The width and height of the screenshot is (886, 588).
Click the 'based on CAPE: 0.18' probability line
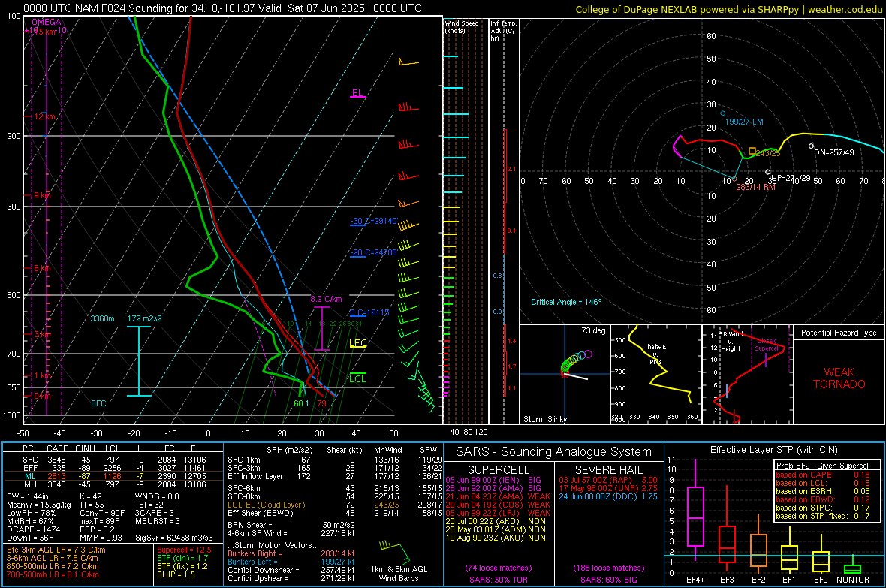click(823, 475)
